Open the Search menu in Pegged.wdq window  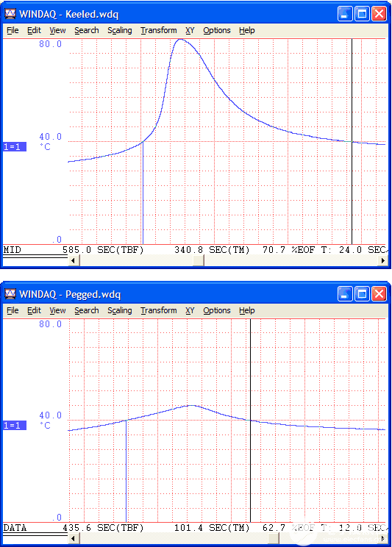pyautogui.click(x=87, y=310)
